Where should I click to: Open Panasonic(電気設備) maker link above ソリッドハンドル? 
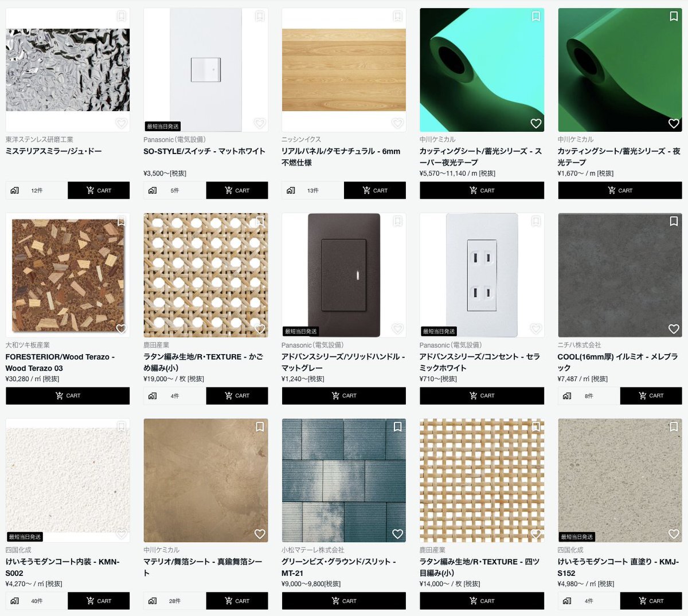312,345
